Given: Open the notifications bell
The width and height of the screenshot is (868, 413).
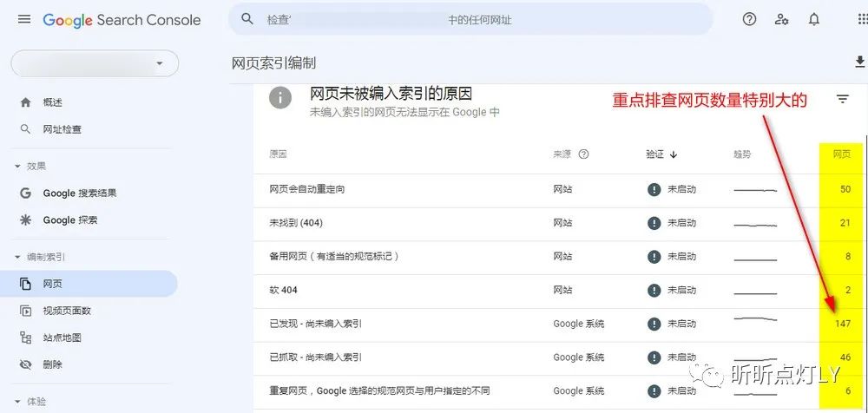Looking at the screenshot, I should [x=814, y=19].
